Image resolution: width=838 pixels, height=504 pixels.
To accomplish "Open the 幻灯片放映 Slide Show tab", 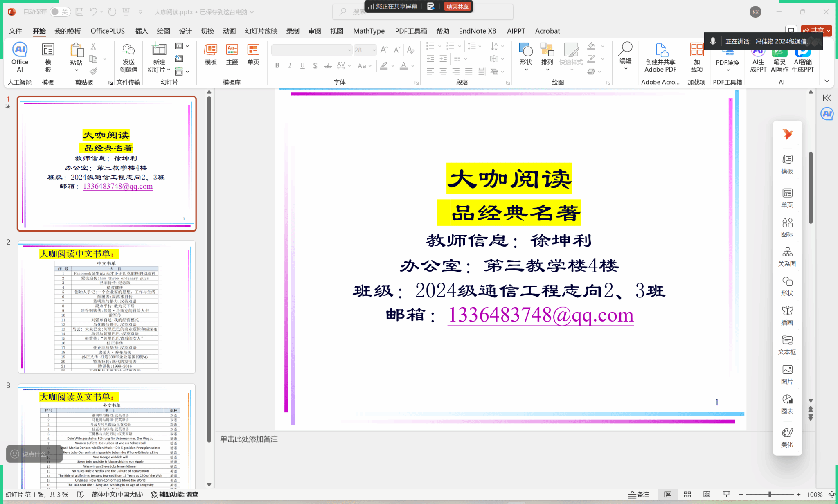I will tap(261, 31).
